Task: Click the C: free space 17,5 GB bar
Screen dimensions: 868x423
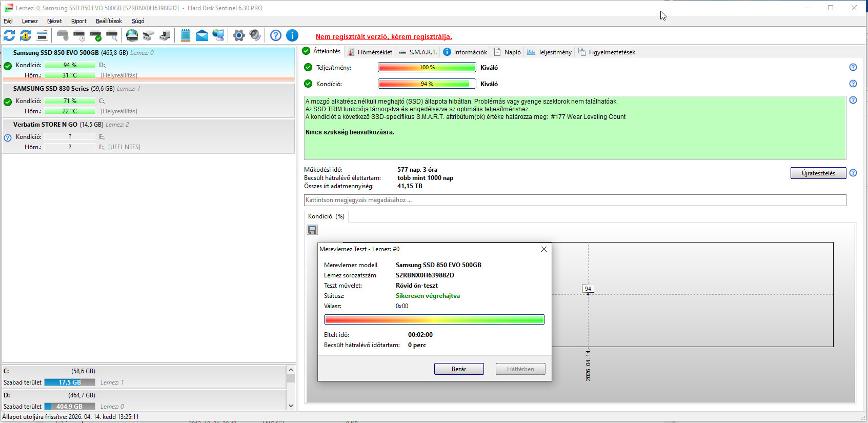Action: [70, 382]
